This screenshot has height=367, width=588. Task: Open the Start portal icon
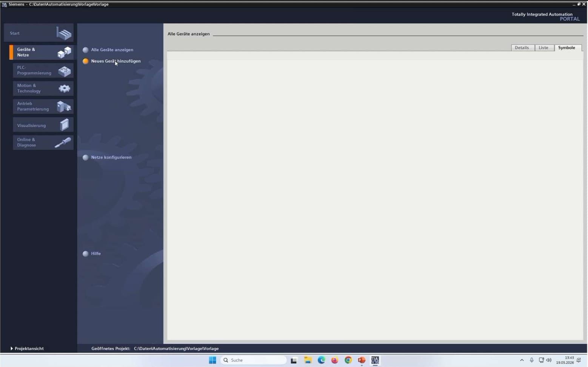[x=64, y=33]
